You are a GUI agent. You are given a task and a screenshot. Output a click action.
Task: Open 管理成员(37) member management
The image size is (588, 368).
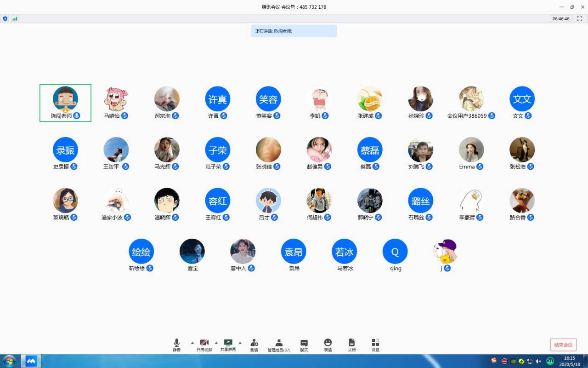coord(279,345)
